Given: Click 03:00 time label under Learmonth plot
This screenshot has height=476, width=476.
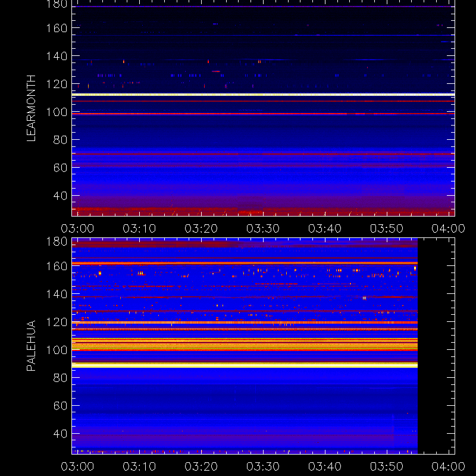Looking at the screenshot, I should (77, 228).
